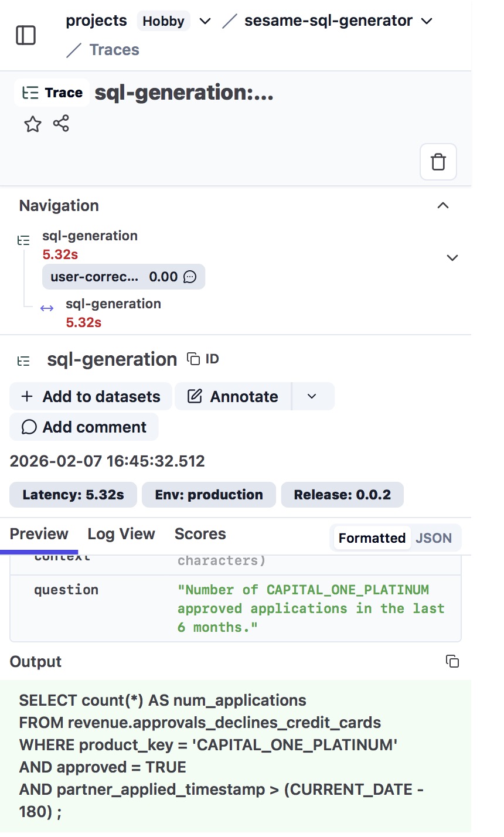Click Add to datasets button
Screen dimensions: 504x837
point(91,396)
